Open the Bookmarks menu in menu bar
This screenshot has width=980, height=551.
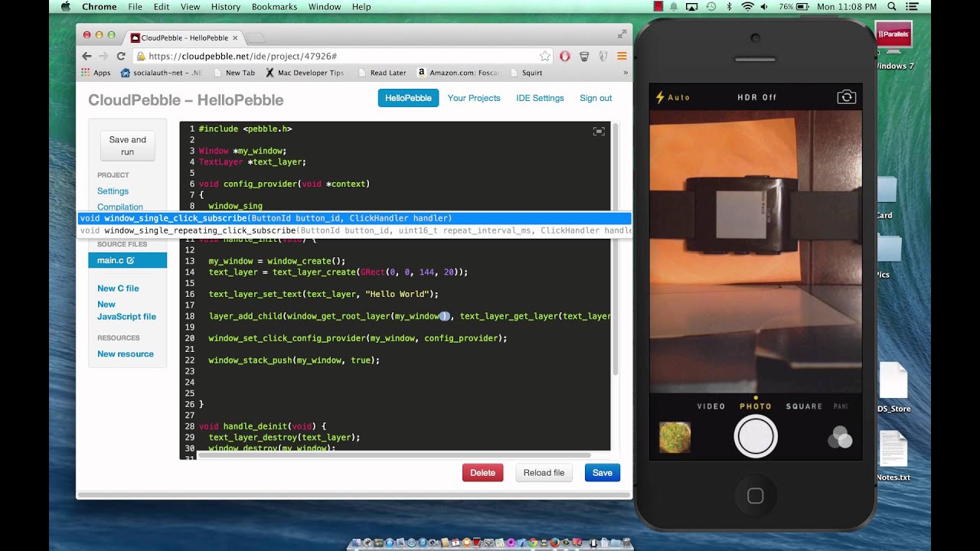[274, 6]
